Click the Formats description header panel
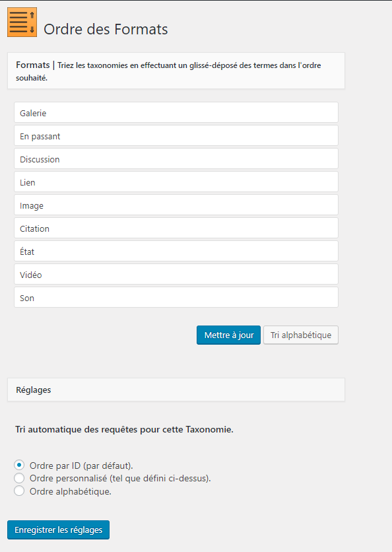The height and width of the screenshot is (552, 392). coord(176,71)
